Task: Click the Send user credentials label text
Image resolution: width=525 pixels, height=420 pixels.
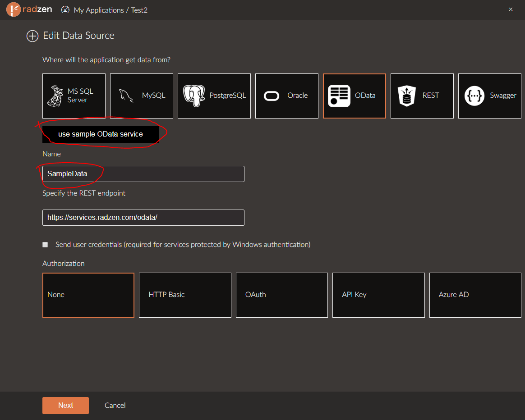Action: (x=183, y=245)
